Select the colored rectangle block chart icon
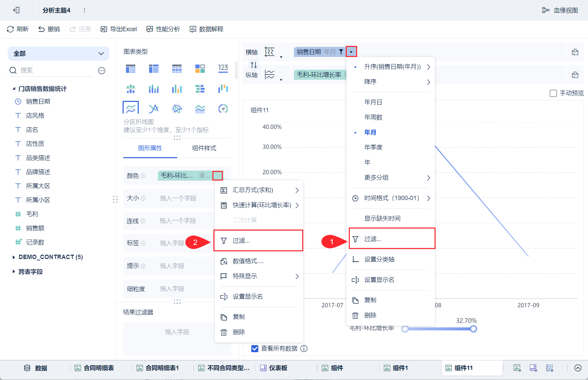This screenshot has width=588, height=380. [200, 69]
